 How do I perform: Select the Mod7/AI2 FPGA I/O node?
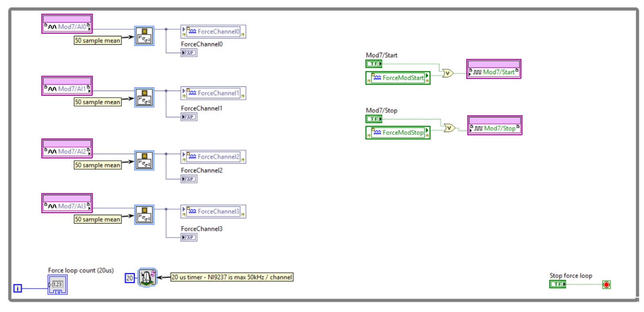pyautogui.click(x=67, y=148)
